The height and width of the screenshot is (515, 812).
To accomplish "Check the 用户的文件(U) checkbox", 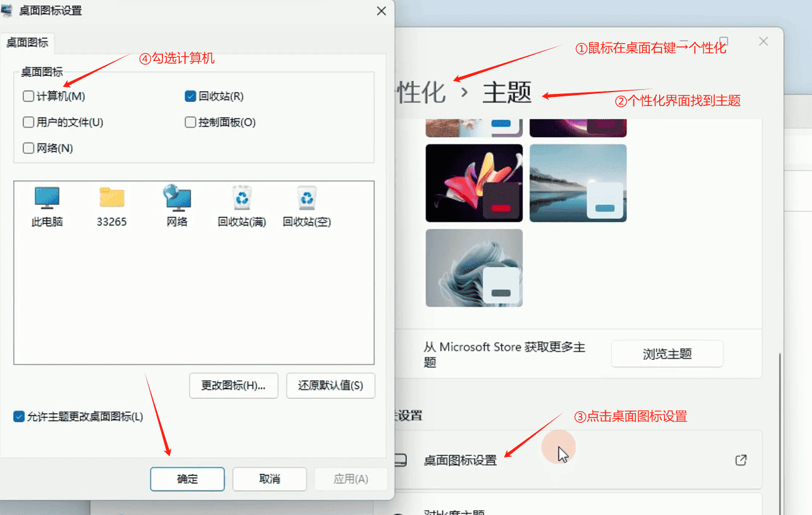I will pos(27,122).
